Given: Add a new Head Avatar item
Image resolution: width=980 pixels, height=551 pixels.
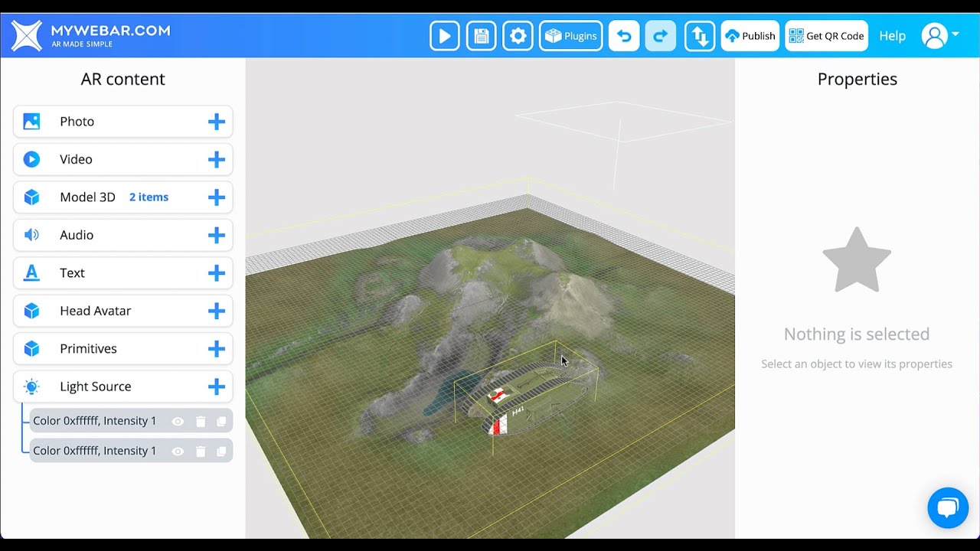Looking at the screenshot, I should (217, 311).
